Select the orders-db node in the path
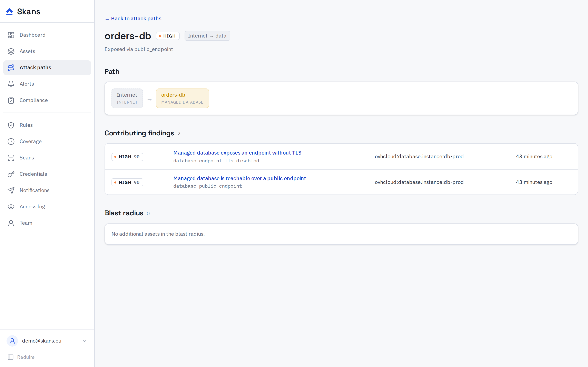This screenshot has width=588, height=367. point(182,98)
